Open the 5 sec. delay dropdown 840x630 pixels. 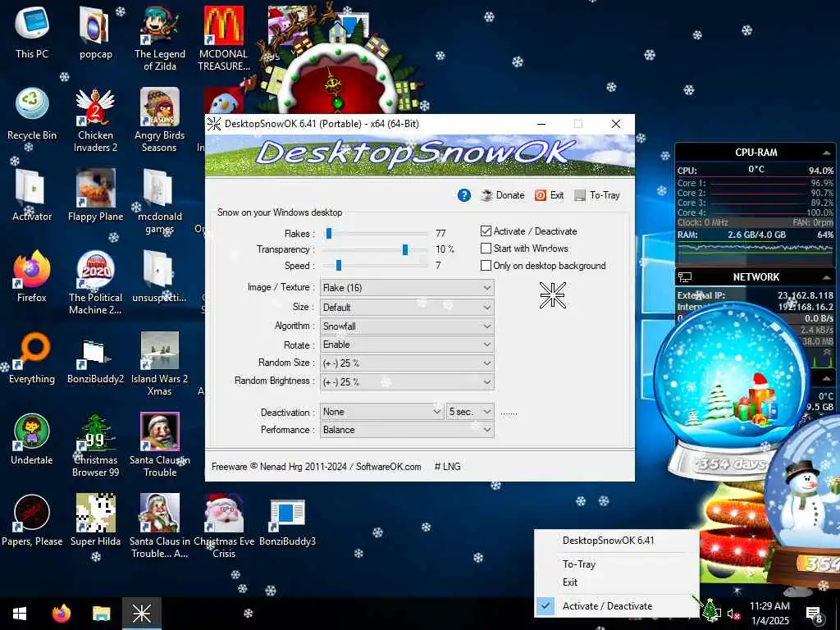tap(470, 412)
